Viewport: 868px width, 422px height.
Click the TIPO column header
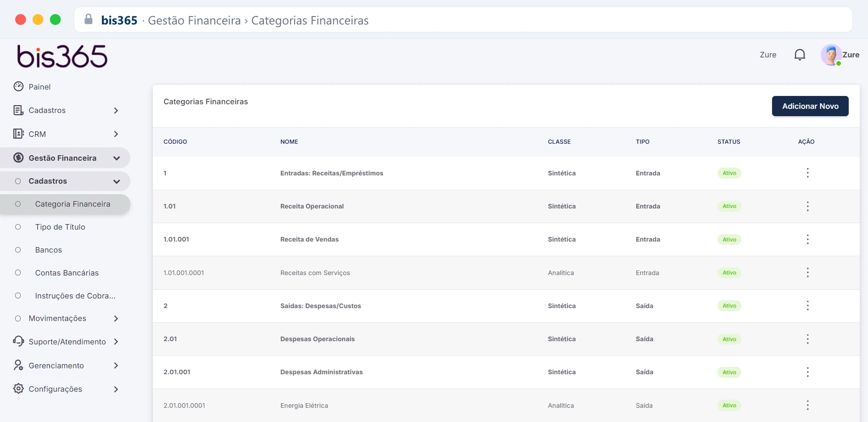click(643, 141)
